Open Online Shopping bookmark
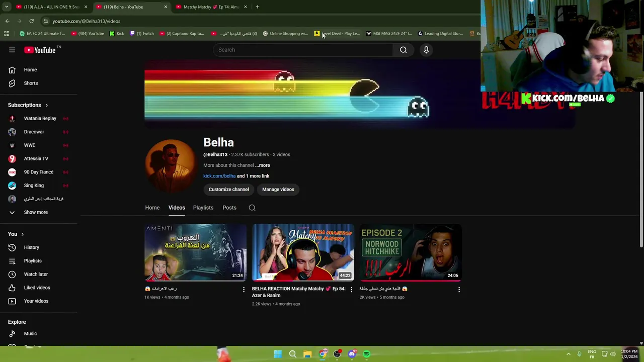 (x=285, y=34)
